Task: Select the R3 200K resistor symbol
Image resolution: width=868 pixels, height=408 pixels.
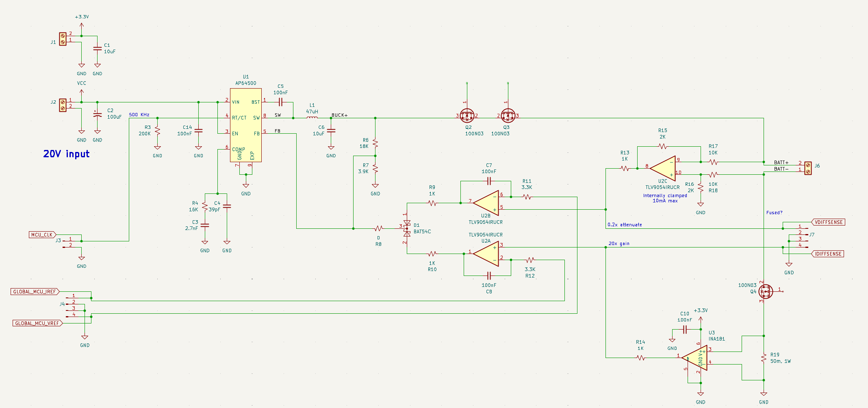Action: tap(157, 131)
